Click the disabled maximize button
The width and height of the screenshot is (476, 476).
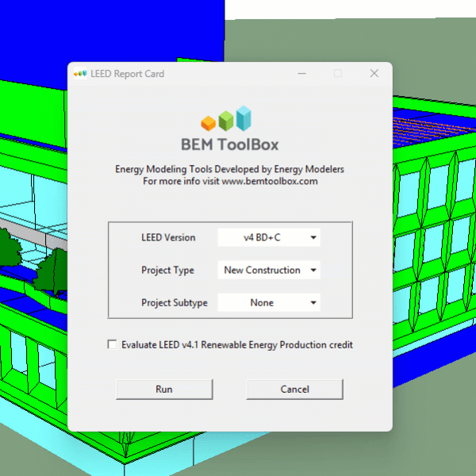pyautogui.click(x=338, y=73)
